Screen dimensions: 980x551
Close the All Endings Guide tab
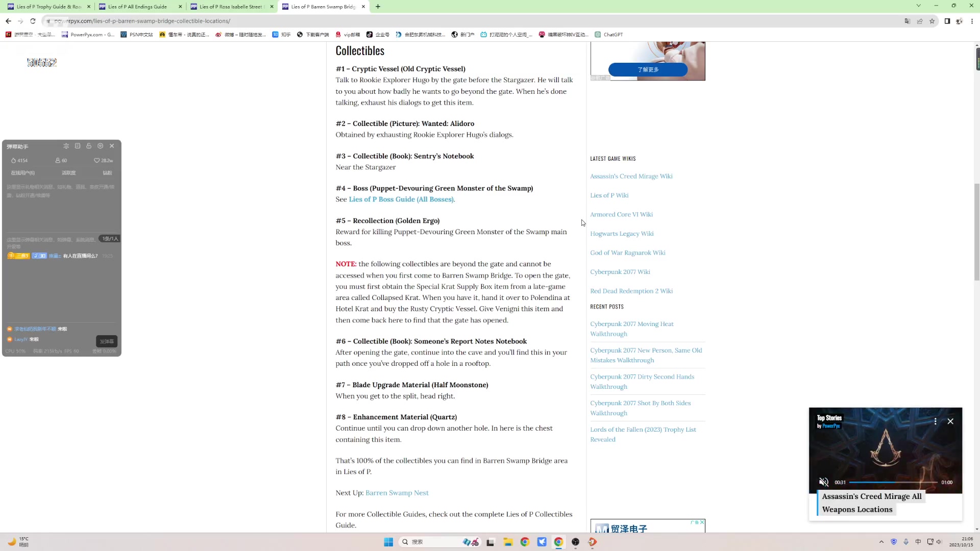(180, 7)
